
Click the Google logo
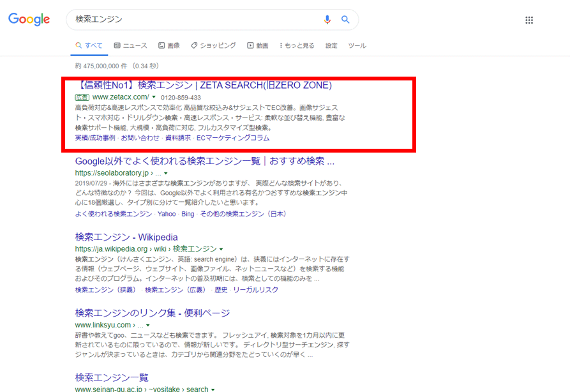pos(29,19)
